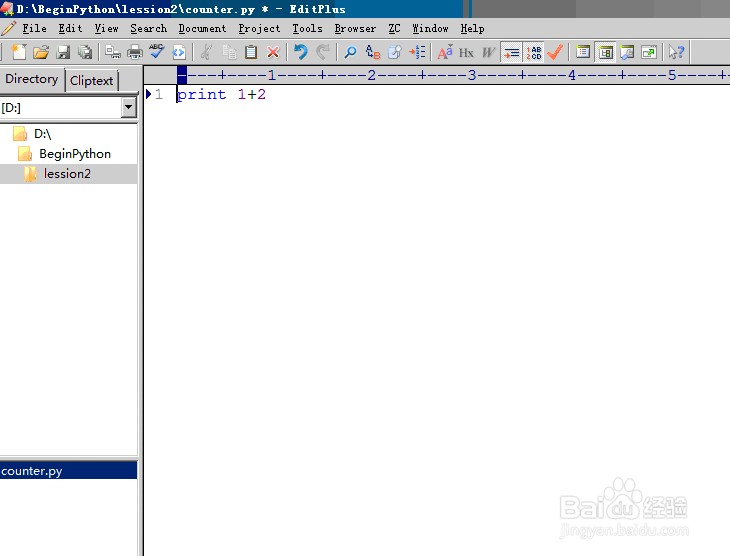Click the Find magnifier icon

(351, 52)
